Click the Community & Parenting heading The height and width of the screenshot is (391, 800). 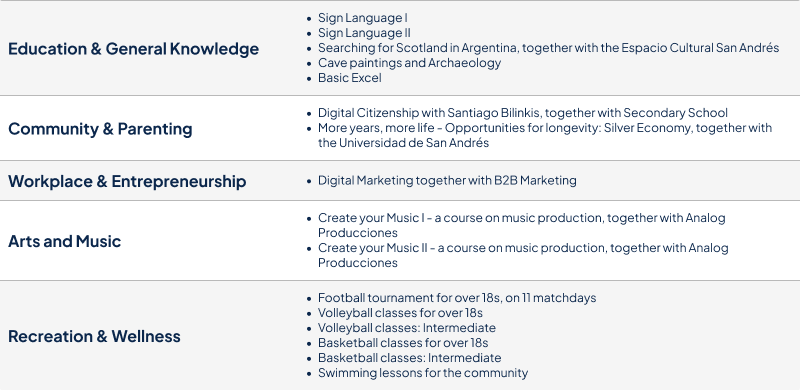coord(100,129)
